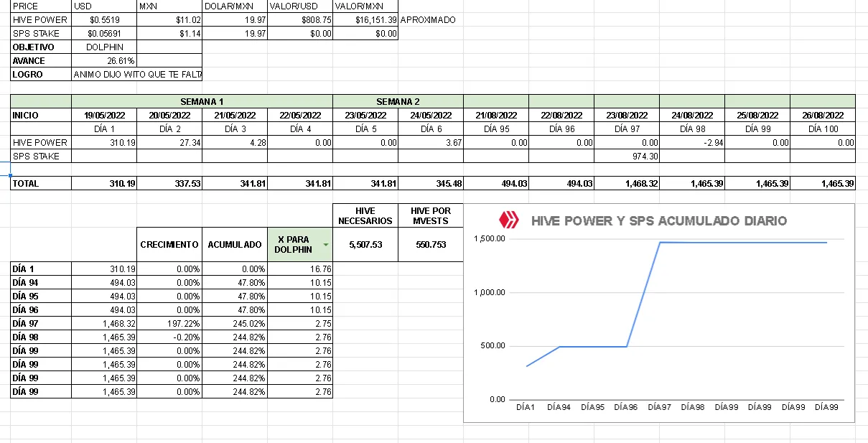Click the HIVE POWER MXN price cell $11.02
The width and height of the screenshot is (868, 443).
pos(169,20)
